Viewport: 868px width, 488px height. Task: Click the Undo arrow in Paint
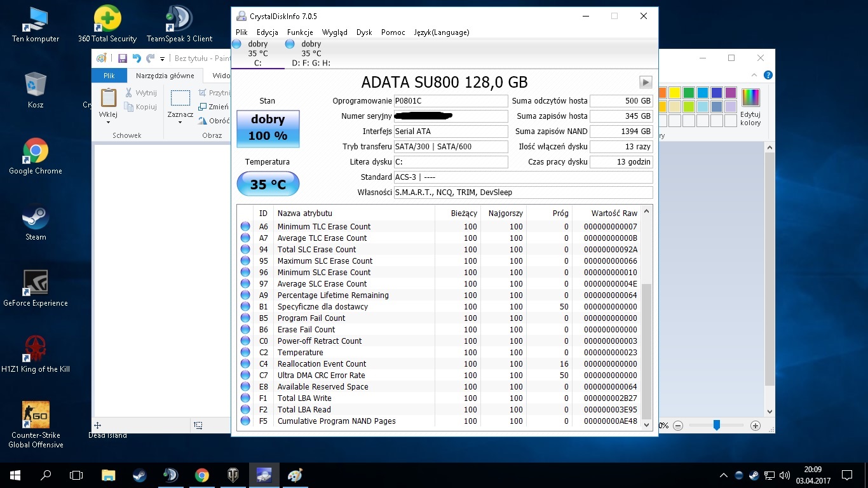137,58
